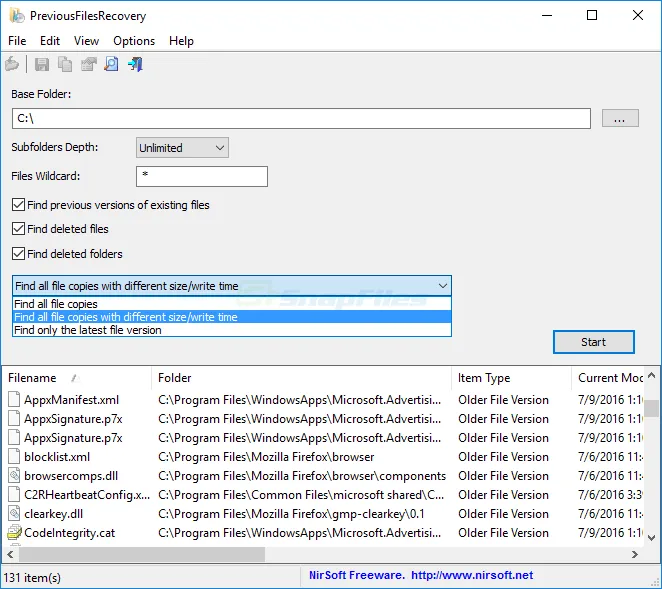Sort by the Folder column header

click(301, 378)
